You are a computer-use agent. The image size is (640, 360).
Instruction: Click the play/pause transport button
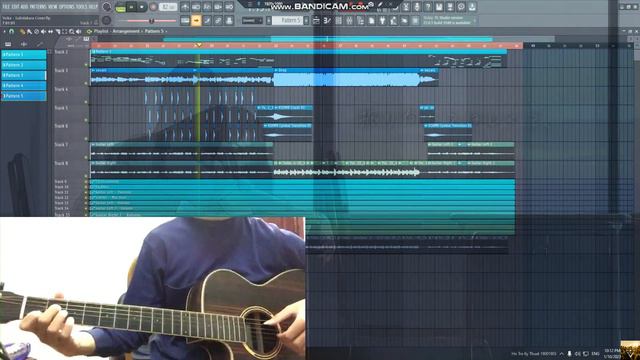131,7
